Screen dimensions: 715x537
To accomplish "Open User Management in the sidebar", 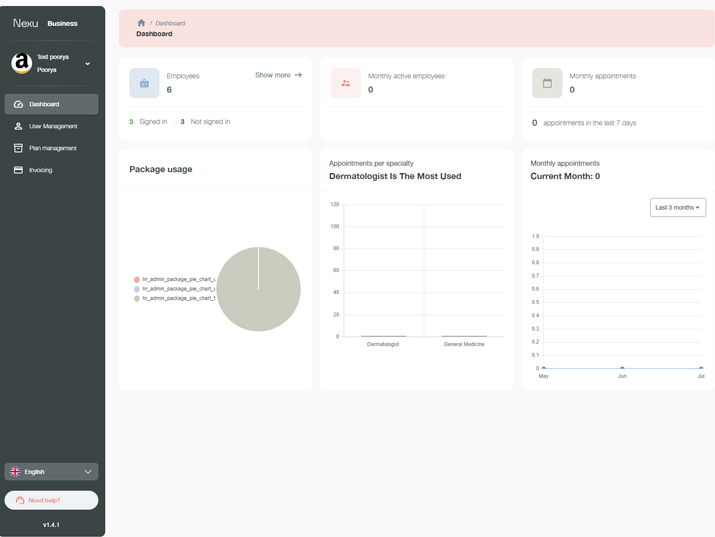I will click(x=52, y=126).
